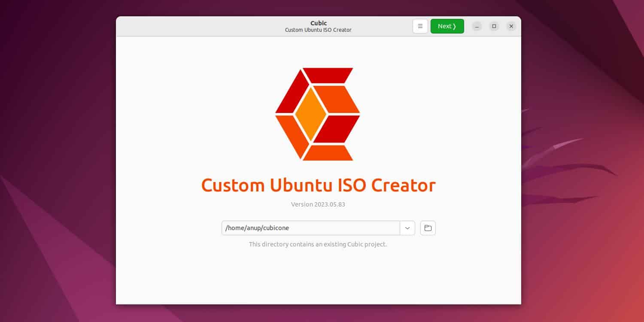This screenshot has height=322, width=644.
Task: Click the Cubic cube logo
Action: (x=318, y=114)
